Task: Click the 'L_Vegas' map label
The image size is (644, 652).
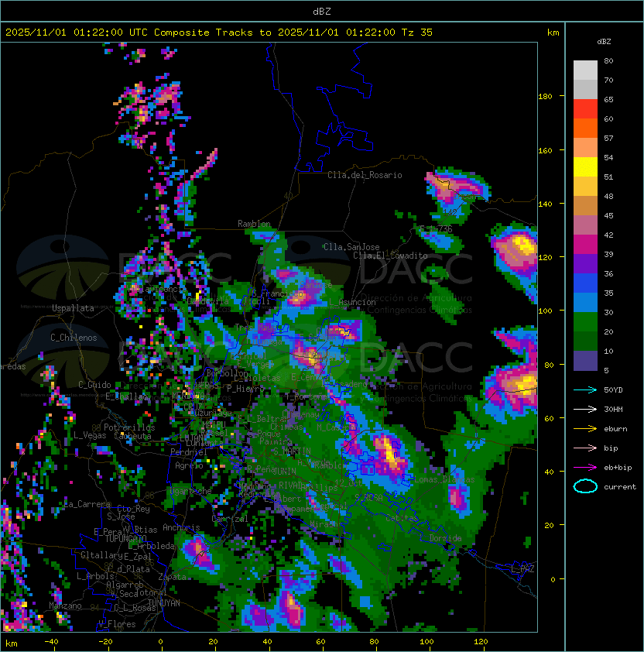Action: pos(90,435)
